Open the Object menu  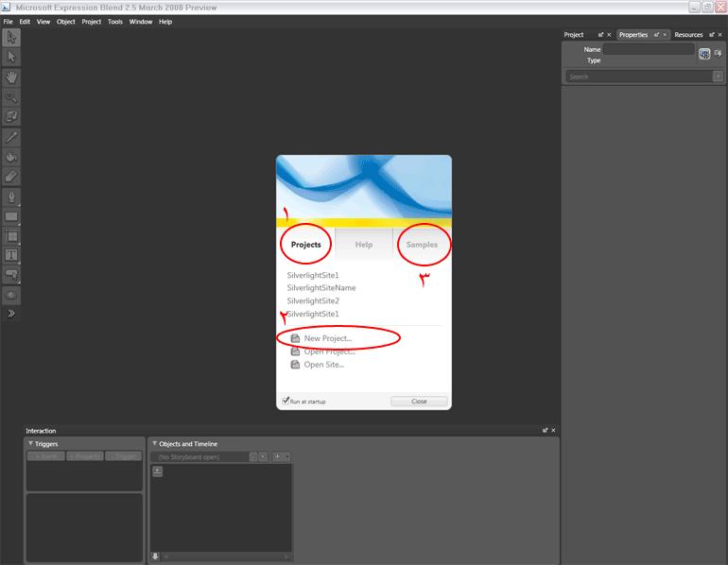pyautogui.click(x=66, y=22)
